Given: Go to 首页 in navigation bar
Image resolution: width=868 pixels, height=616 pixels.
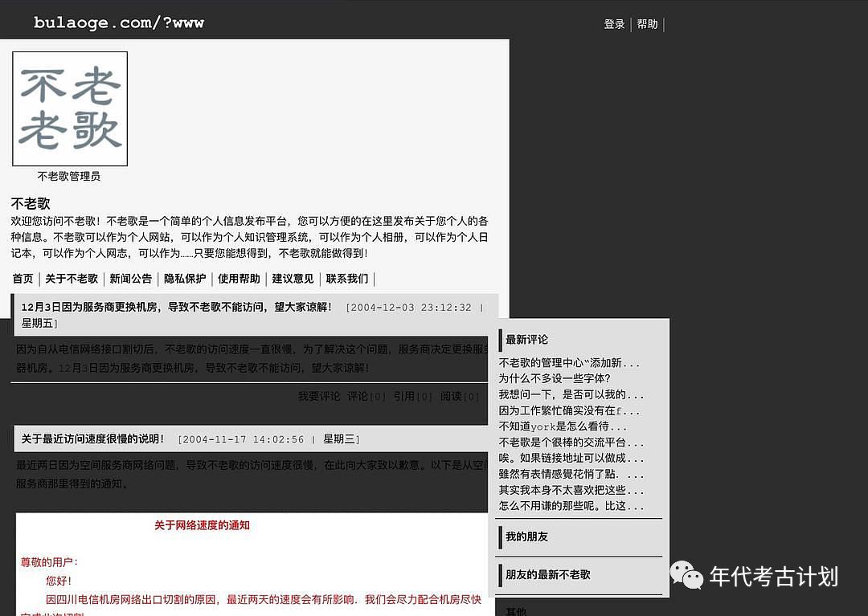Looking at the screenshot, I should (x=23, y=279).
